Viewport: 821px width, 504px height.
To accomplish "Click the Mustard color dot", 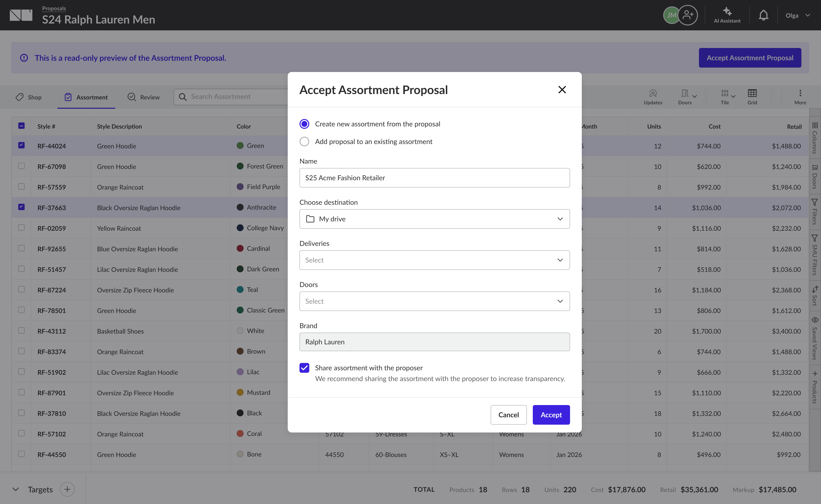I will pyautogui.click(x=240, y=392).
